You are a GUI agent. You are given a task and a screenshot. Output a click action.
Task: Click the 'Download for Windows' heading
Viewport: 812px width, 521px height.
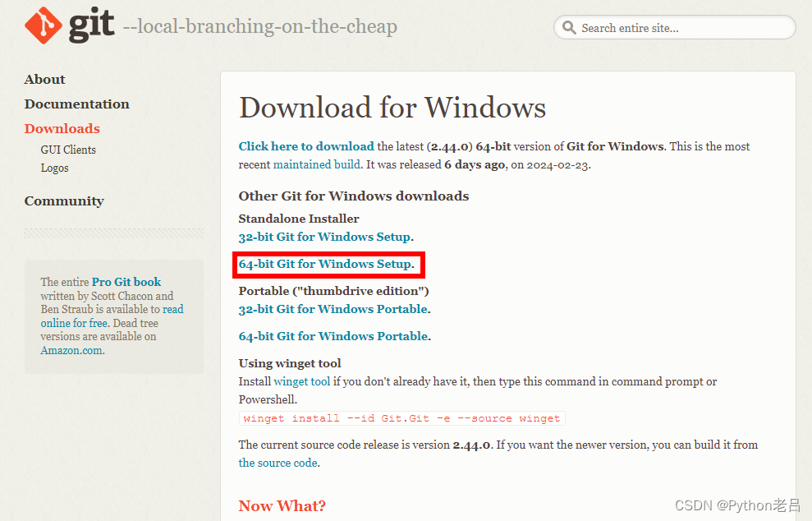coord(392,108)
